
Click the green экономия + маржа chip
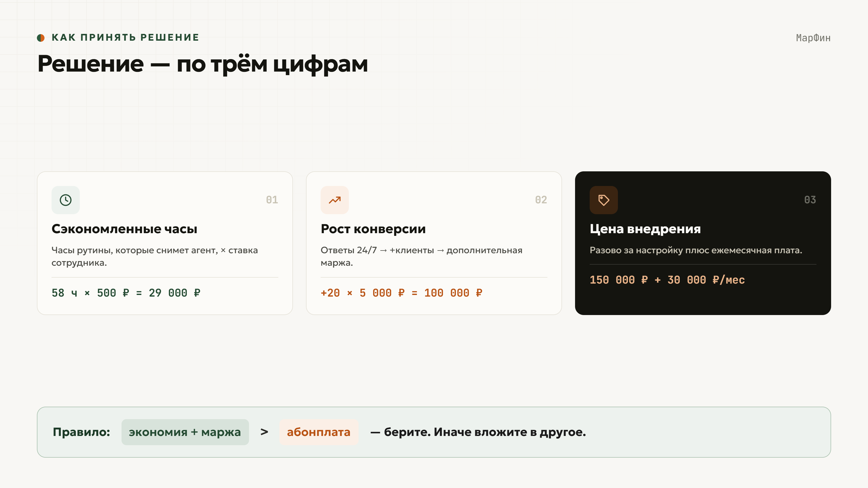(x=185, y=432)
